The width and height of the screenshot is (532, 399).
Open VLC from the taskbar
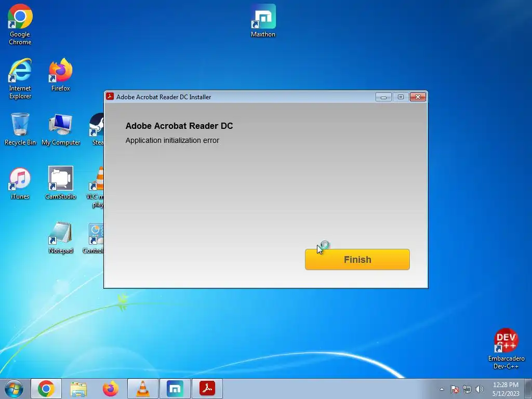pyautogui.click(x=143, y=389)
